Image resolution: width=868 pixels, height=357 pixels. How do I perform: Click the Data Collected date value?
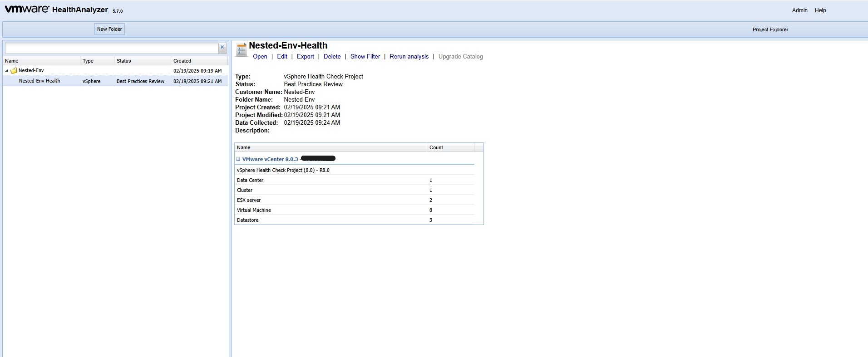click(x=312, y=123)
